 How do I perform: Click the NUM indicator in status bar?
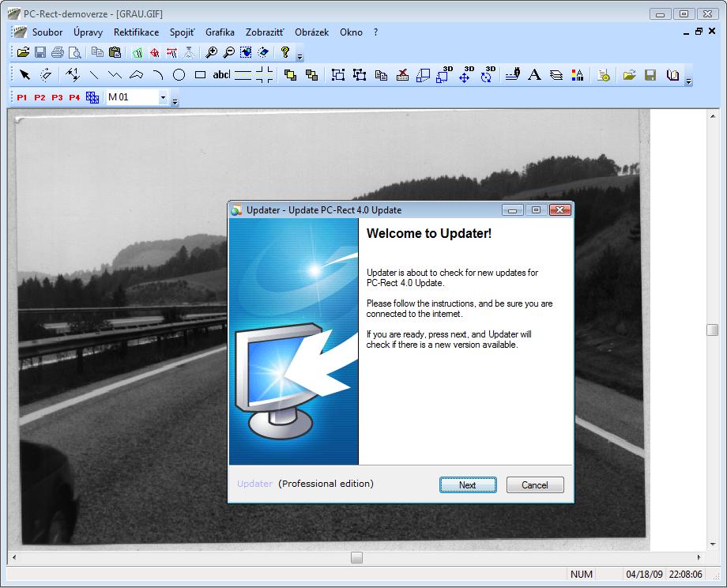pos(582,574)
